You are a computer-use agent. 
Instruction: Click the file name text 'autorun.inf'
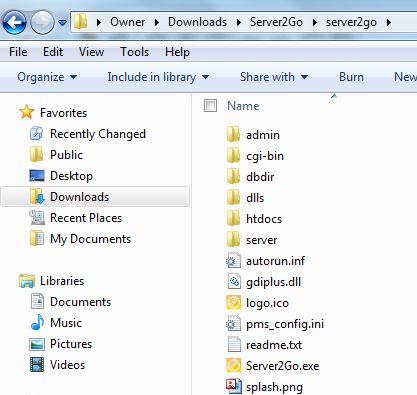pyautogui.click(x=275, y=261)
